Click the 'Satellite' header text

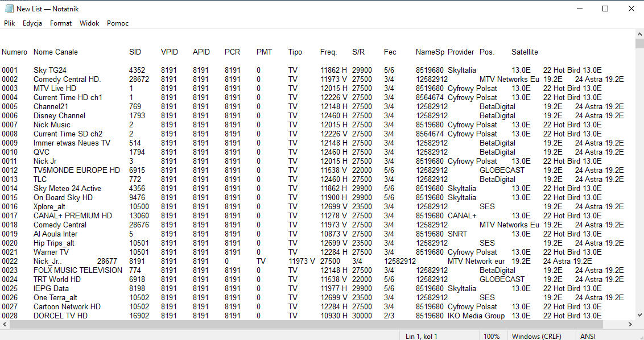coord(525,52)
